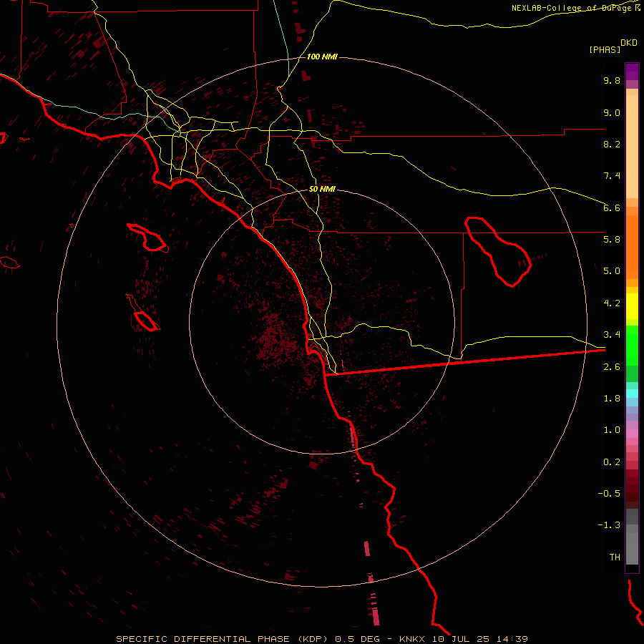Click the [PHAS] unit label
This screenshot has height=644, width=644.
coord(605,50)
